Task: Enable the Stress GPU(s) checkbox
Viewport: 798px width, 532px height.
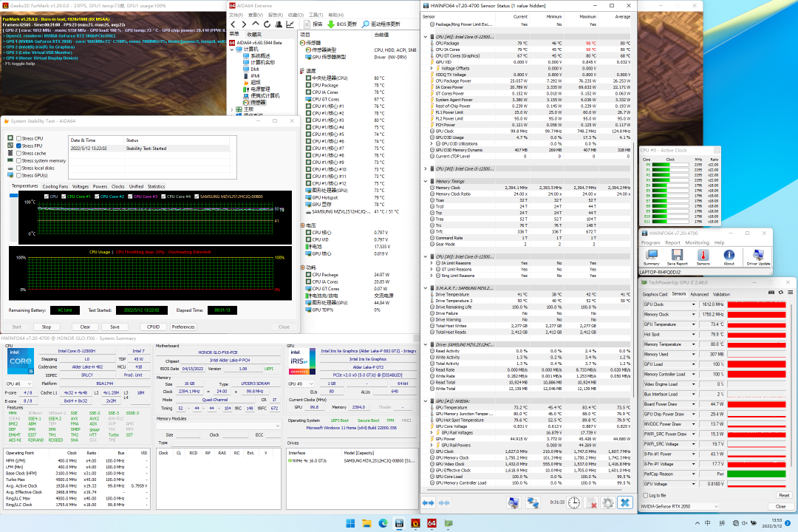Action: click(x=18, y=176)
